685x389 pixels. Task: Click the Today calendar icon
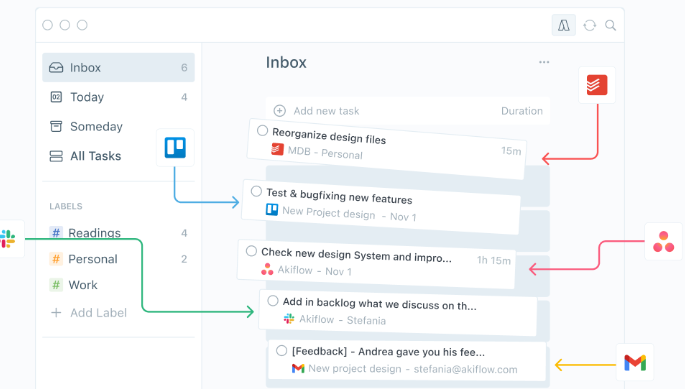[56, 97]
